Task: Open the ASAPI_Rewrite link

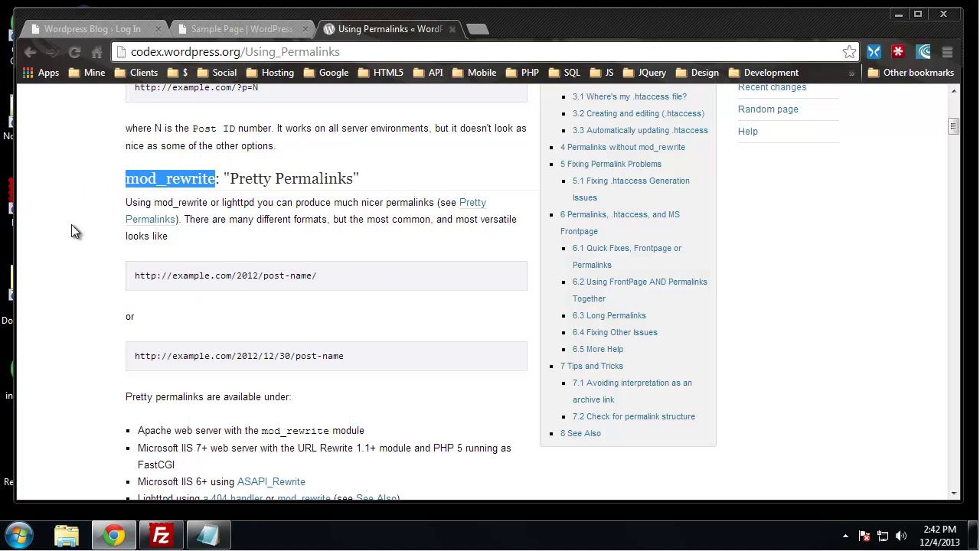Action: 271,482
